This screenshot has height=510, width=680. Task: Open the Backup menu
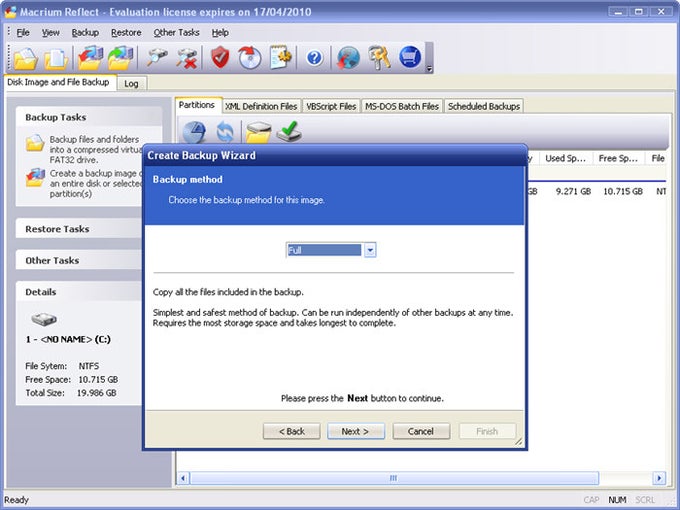pyautogui.click(x=85, y=33)
